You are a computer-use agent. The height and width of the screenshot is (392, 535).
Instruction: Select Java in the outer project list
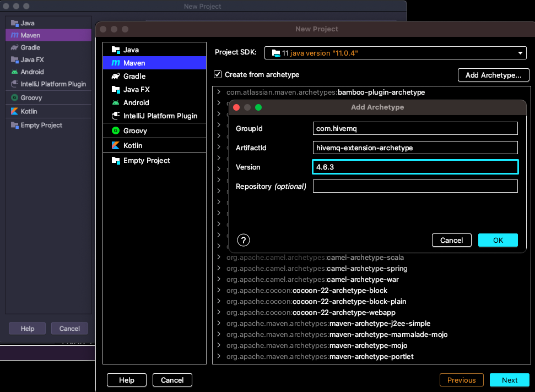[x=131, y=50]
